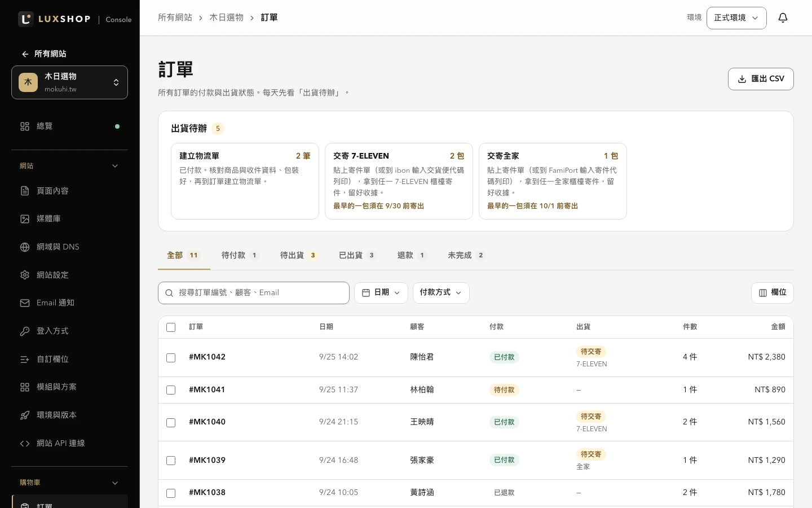
Task: Open the 欄位 columns button
Action: tap(773, 293)
